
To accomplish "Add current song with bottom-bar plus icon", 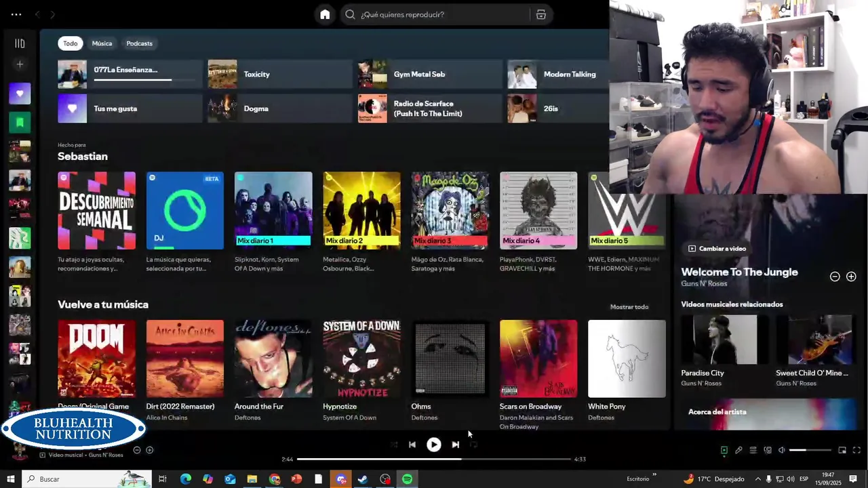I will pos(150,450).
